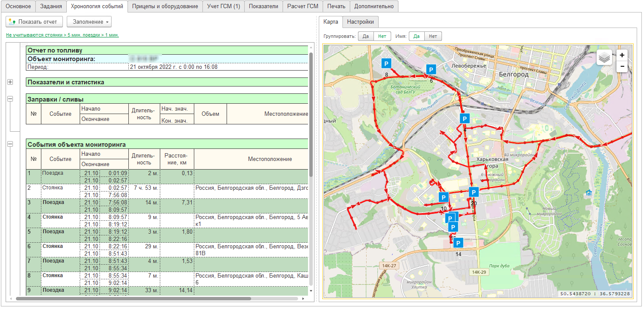Zoom out the map with minus button
This screenshot has width=644, height=309.
pyautogui.click(x=622, y=66)
